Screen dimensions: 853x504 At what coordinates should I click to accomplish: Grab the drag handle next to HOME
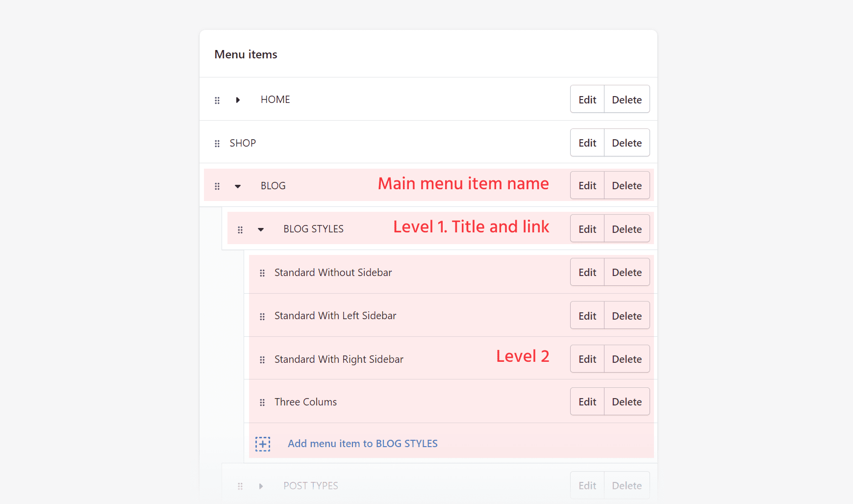tap(217, 100)
